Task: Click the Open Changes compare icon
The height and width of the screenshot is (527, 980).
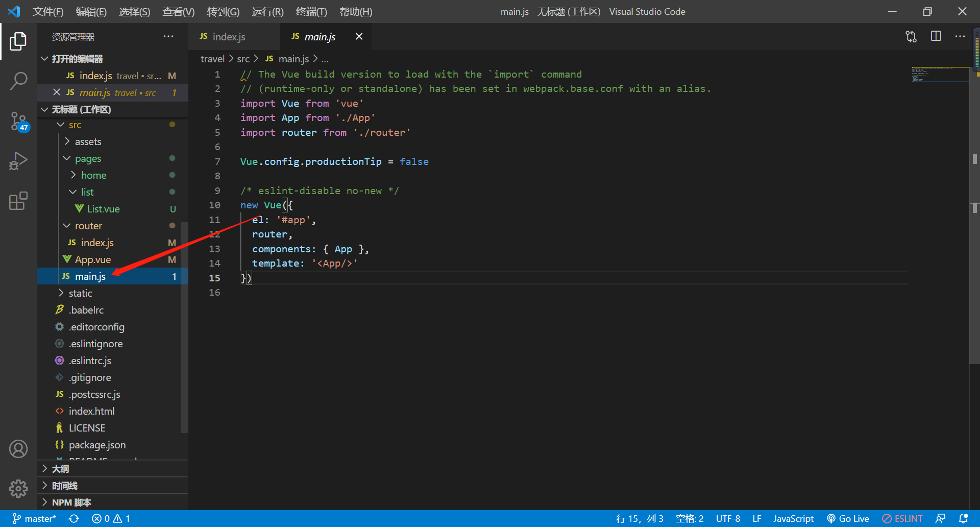Action: pyautogui.click(x=911, y=36)
